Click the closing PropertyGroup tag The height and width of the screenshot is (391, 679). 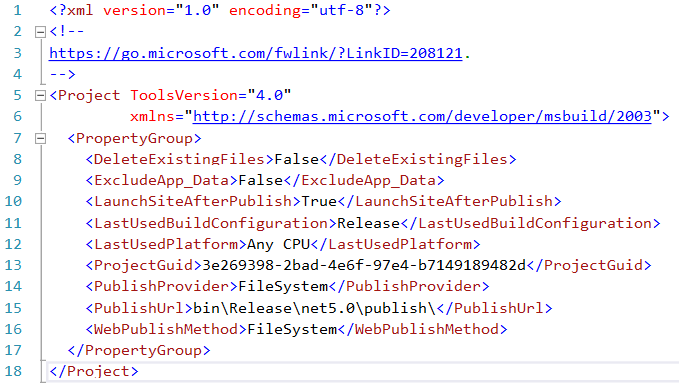point(139,350)
